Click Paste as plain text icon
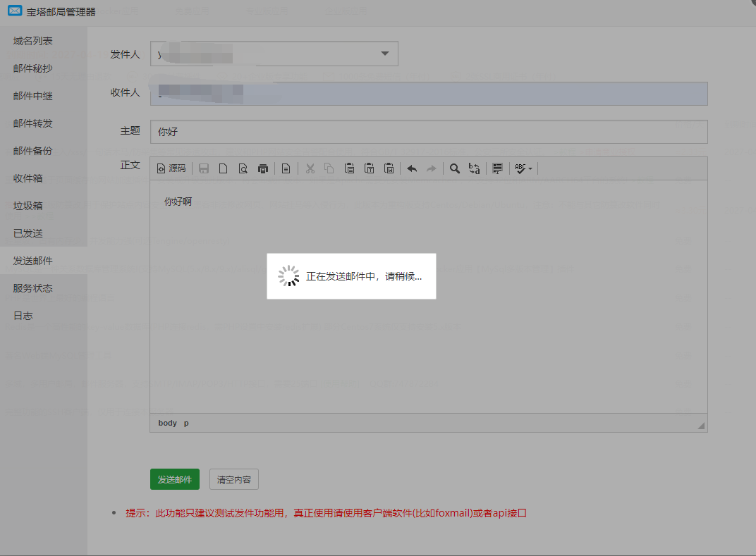The height and width of the screenshot is (556, 756). 370,168
